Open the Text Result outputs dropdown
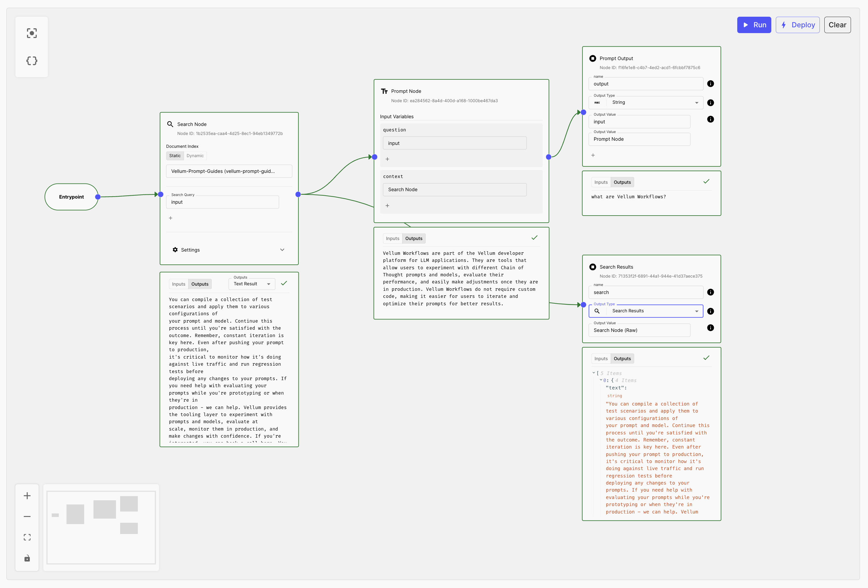 (x=252, y=284)
